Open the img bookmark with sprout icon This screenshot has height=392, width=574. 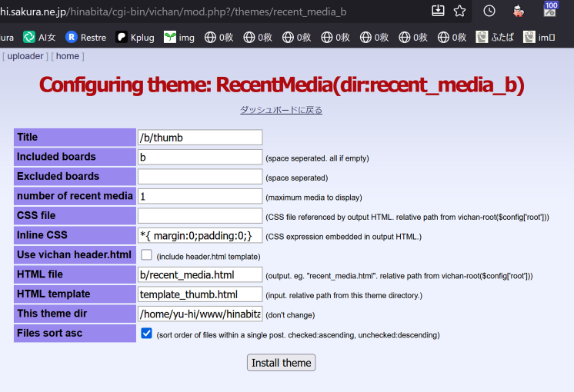pyautogui.click(x=179, y=37)
